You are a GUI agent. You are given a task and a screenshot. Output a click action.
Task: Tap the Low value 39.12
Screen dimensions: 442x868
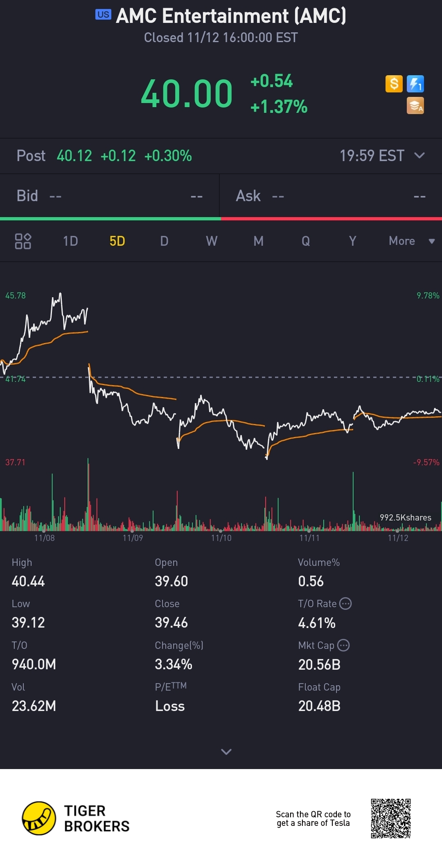(28, 623)
